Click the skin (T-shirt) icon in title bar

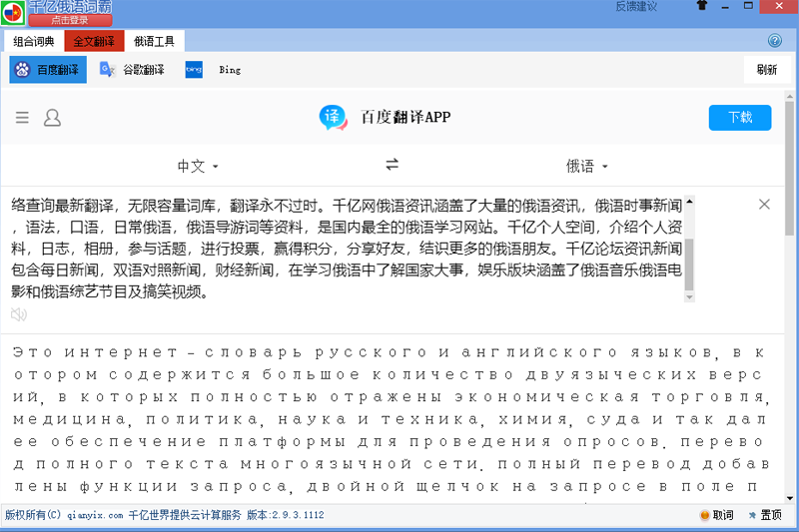(700, 7)
